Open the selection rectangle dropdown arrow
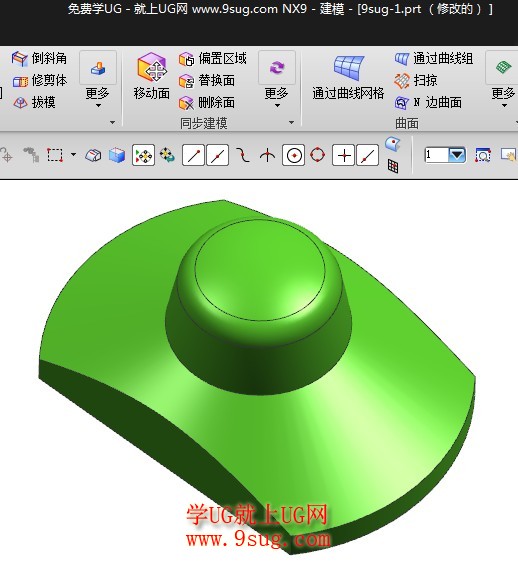This screenshot has height=563, width=518. coord(73,155)
